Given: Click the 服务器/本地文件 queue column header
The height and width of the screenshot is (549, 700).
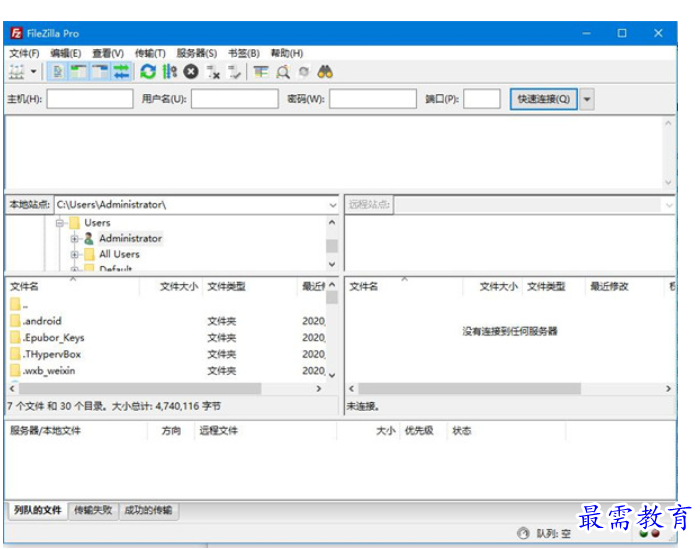Looking at the screenshot, I should point(45,431).
